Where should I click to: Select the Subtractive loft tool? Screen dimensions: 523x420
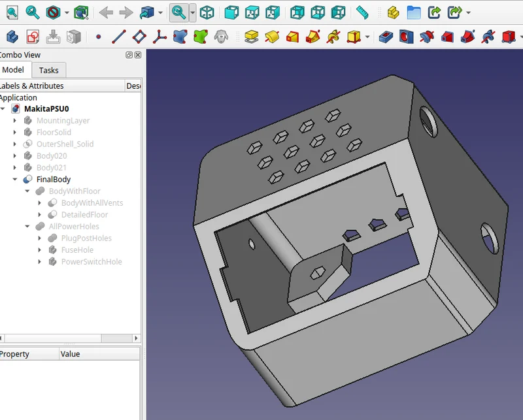447,37
